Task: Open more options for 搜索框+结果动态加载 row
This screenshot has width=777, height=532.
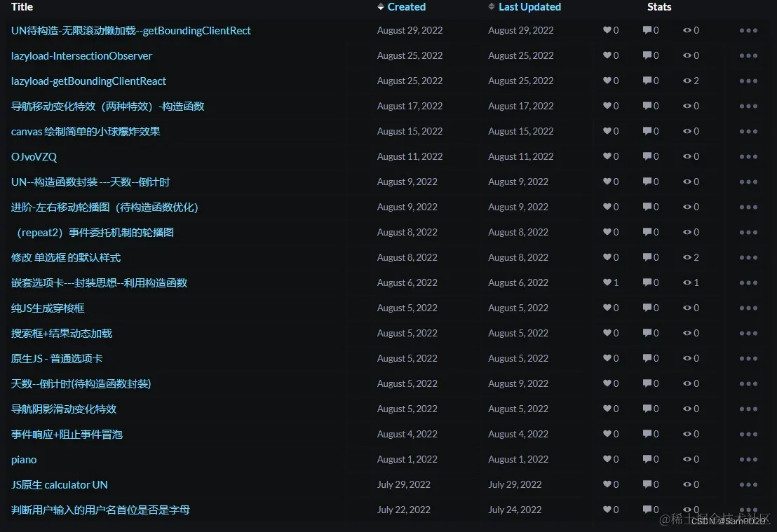Action: click(748, 333)
